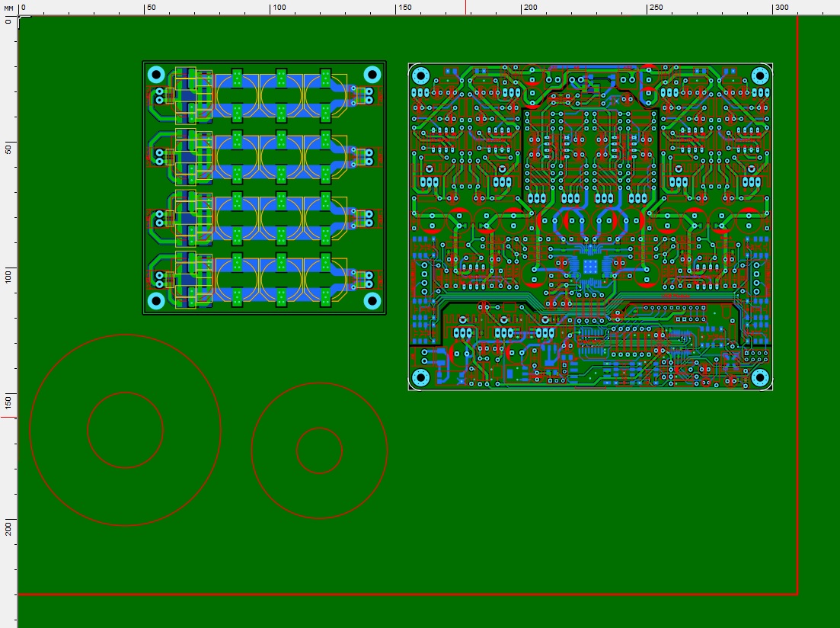
Task: Select the red horizontal boundary line
Action: coord(408,594)
